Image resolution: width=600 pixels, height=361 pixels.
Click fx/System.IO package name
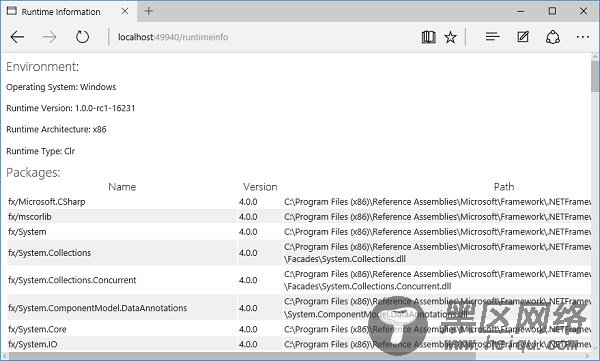pos(33,344)
